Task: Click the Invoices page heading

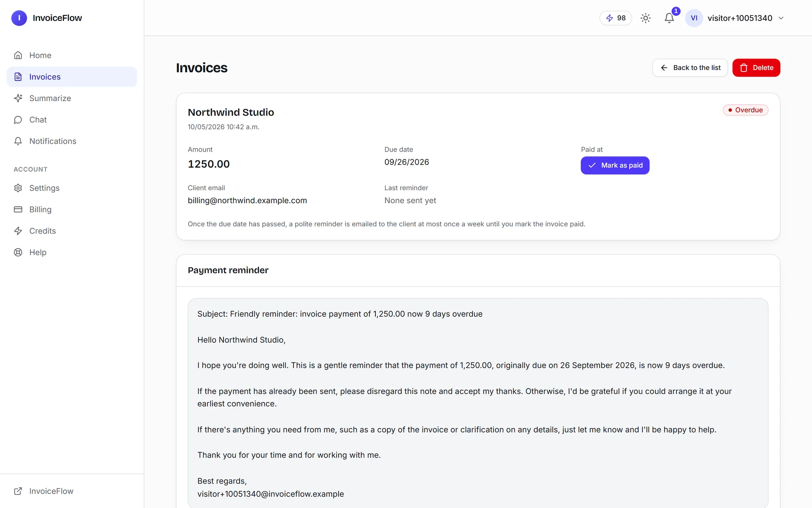Action: pos(201,68)
